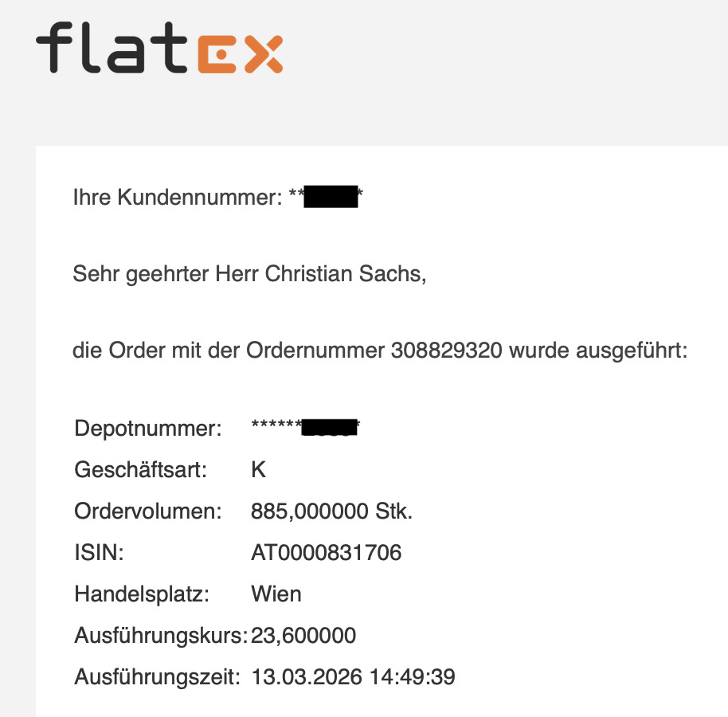Viewport: 728px width, 717px height.
Task: Click the trading venue 'Wien'
Action: 276,594
